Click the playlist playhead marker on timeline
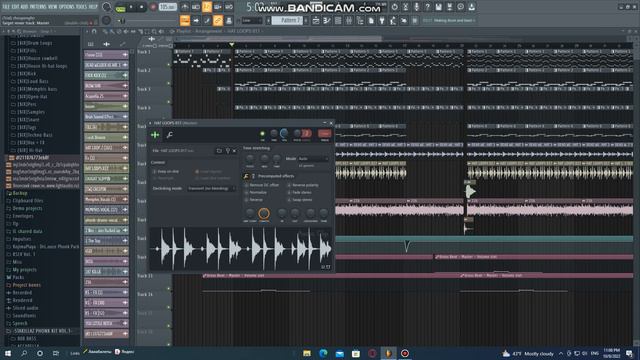 point(232,44)
